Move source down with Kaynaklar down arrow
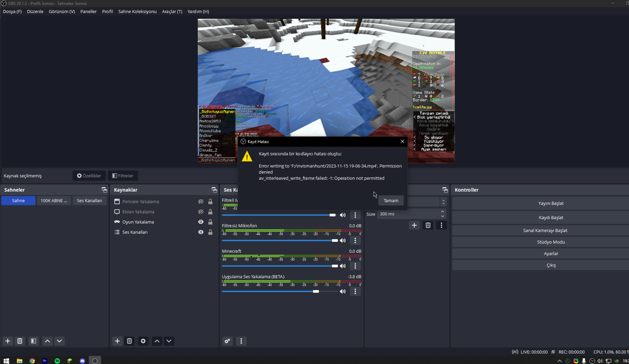 click(169, 341)
